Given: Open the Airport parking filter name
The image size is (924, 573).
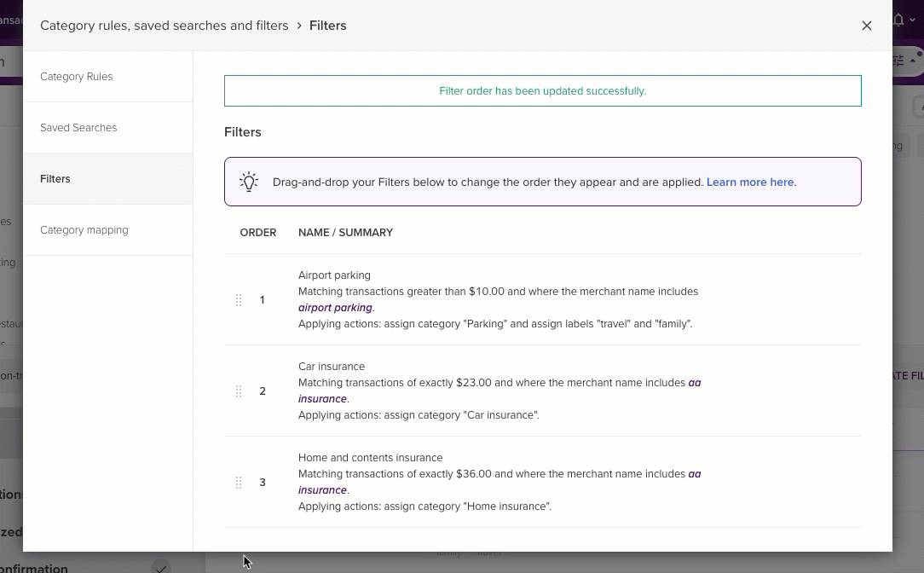Looking at the screenshot, I should [334, 275].
